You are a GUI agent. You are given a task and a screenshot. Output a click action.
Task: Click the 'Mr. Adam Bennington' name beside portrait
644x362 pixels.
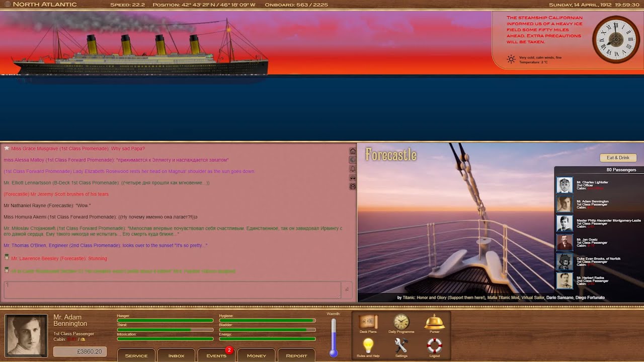point(70,320)
